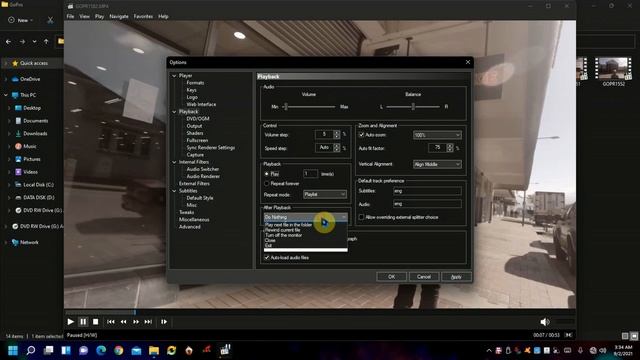
Task: Collapse the Internal Filters tree node
Action: coord(174,162)
